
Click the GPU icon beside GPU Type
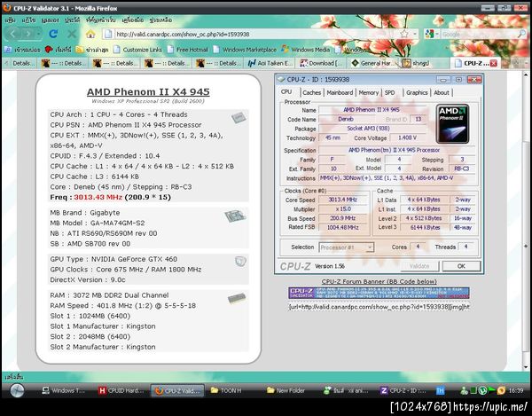[x=240, y=262]
